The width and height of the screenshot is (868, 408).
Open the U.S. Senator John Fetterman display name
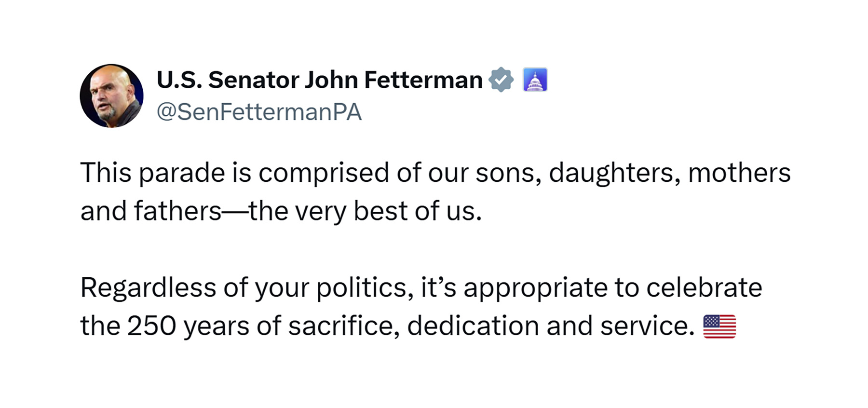coord(320,80)
